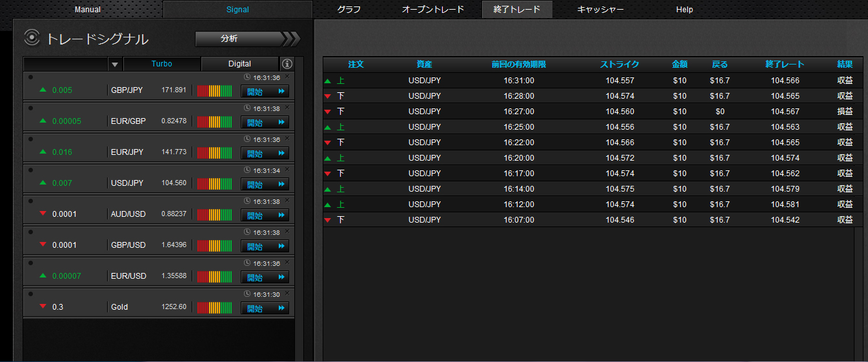The width and height of the screenshot is (868, 362).
Task: Click the chevron arrows next to 分析 button
Action: click(292, 39)
